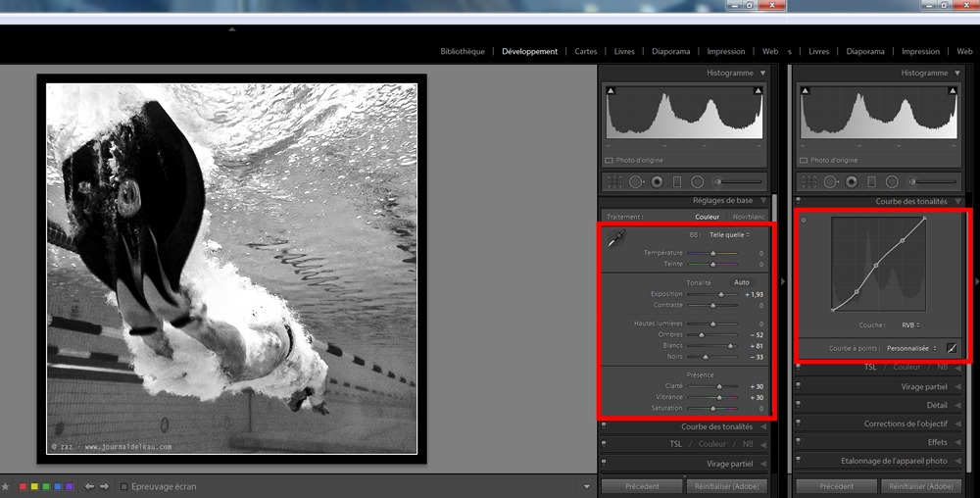This screenshot has height=498, width=980.
Task: Toggle Photo d'origine in left-hand histogram panel
Action: pyautogui.click(x=609, y=161)
